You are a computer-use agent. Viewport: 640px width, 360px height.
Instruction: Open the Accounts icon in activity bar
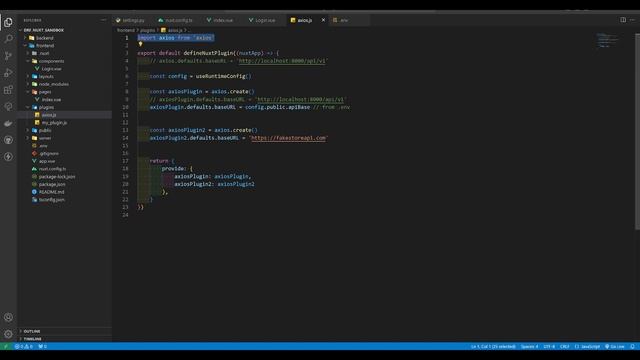pyautogui.click(x=8, y=317)
